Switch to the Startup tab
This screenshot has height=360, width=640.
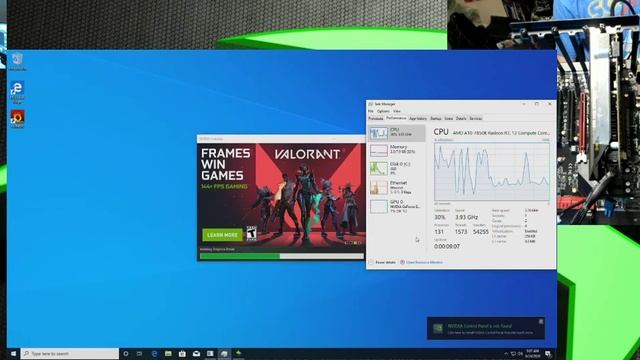pyautogui.click(x=436, y=118)
